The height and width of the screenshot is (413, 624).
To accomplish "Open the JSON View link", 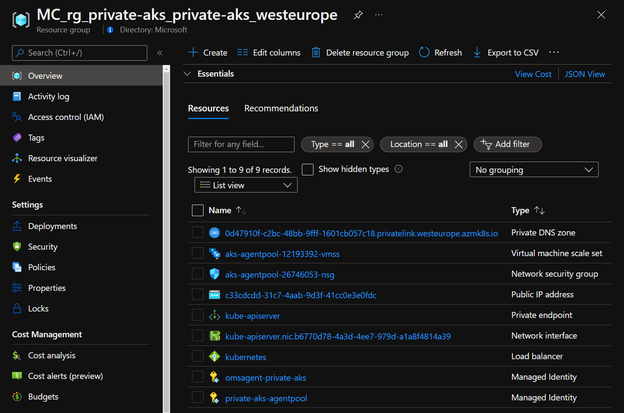I will click(585, 74).
